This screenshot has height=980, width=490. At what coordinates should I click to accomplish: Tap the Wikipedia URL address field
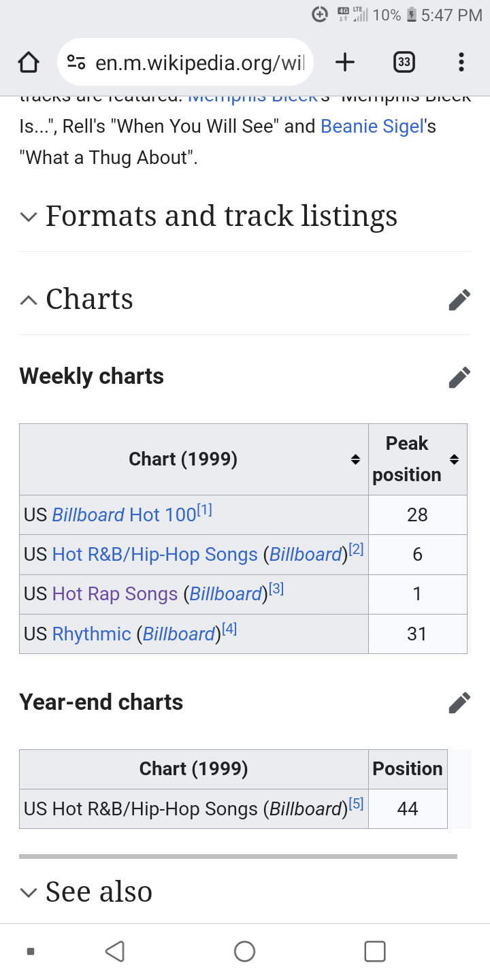(x=199, y=63)
